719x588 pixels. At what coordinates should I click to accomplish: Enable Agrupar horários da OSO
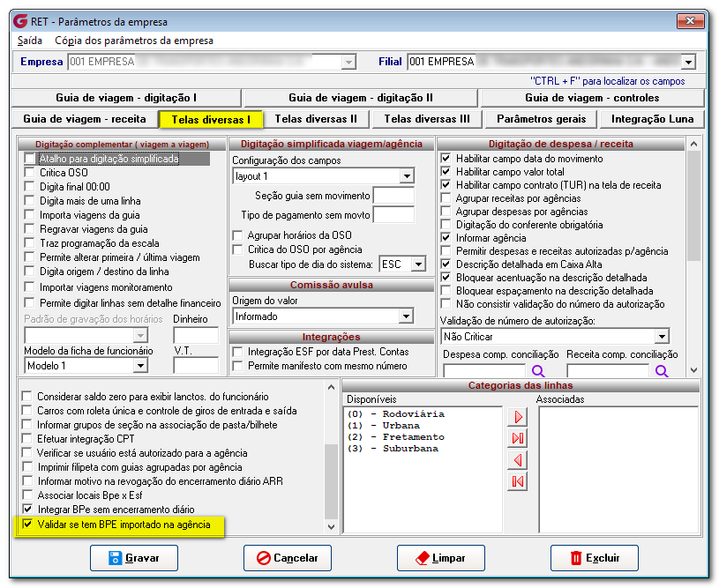(x=237, y=235)
